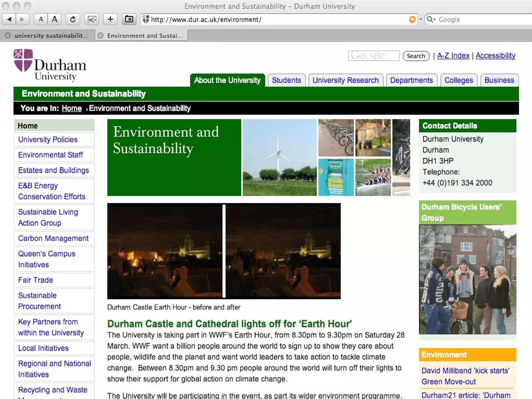Click the plus add bookmark button
The width and height of the screenshot is (532, 399).
pyautogui.click(x=110, y=19)
